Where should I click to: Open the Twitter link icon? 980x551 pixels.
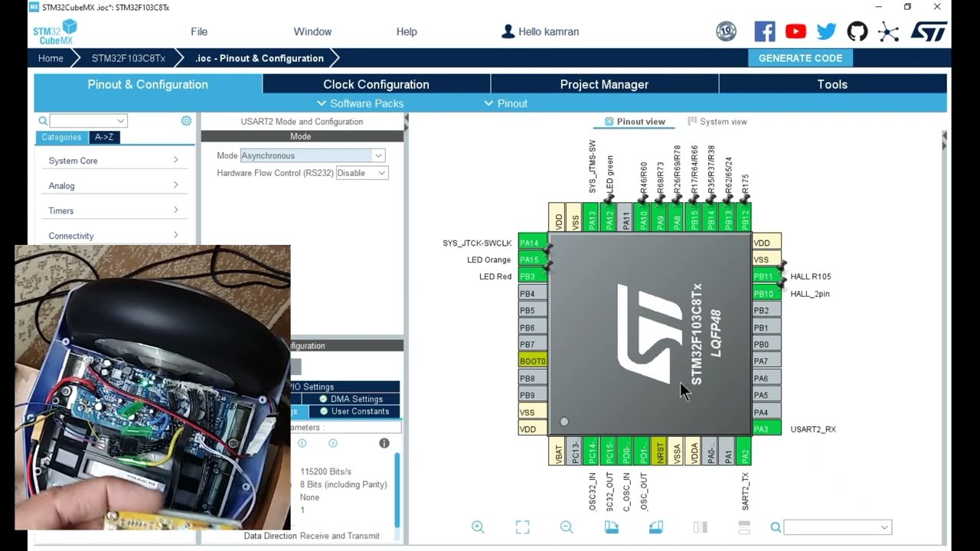(x=826, y=31)
